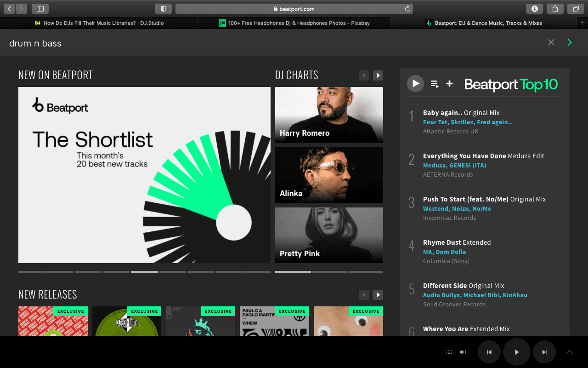Open artist link Westend
588x368 pixels.
pyautogui.click(x=435, y=208)
